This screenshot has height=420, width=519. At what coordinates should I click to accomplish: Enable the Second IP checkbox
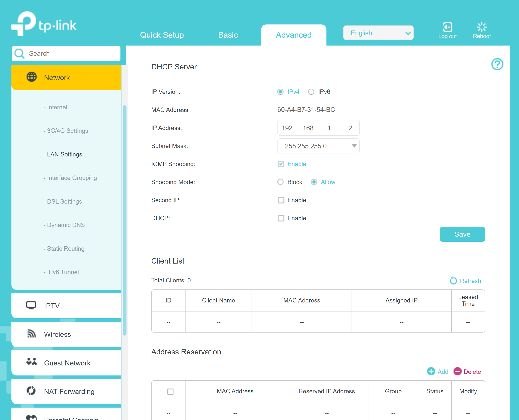[280, 200]
